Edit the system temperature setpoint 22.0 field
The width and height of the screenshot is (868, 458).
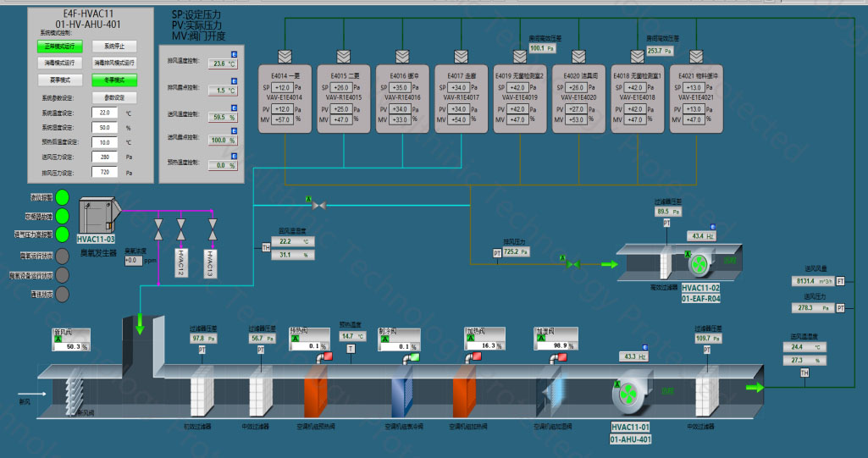105,113
